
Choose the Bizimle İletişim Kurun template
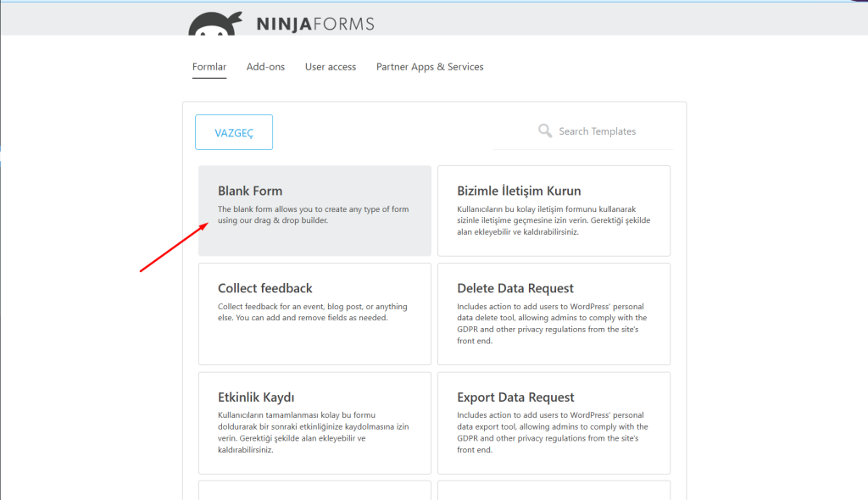(554, 211)
